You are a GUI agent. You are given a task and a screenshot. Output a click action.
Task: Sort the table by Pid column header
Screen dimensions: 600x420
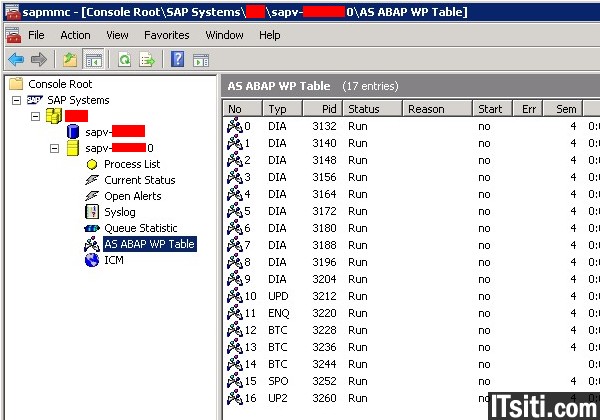pyautogui.click(x=327, y=108)
